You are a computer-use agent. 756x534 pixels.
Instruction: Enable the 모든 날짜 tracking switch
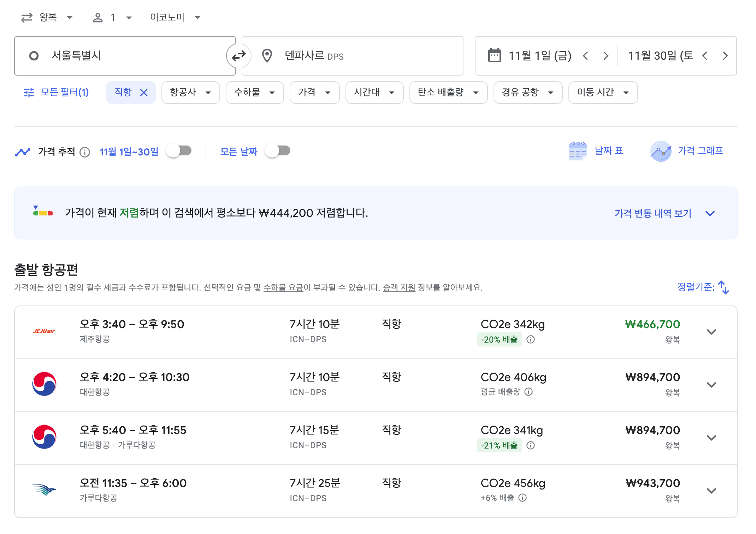(278, 151)
